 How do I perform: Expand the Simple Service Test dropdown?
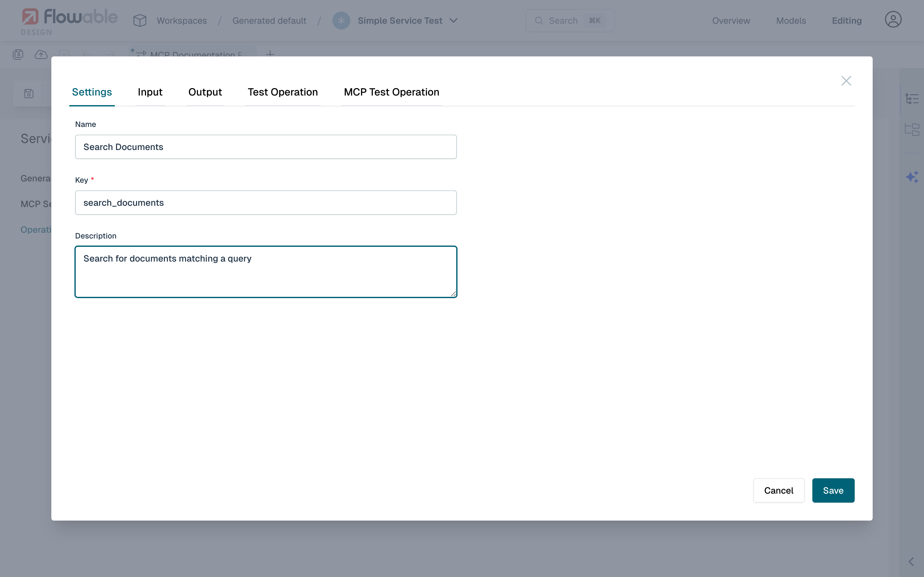[454, 21]
